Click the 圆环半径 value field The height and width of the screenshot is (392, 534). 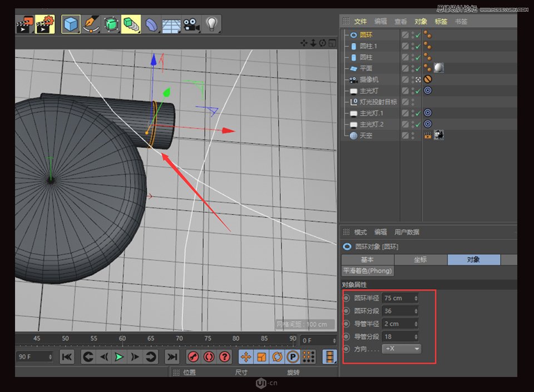395,297
